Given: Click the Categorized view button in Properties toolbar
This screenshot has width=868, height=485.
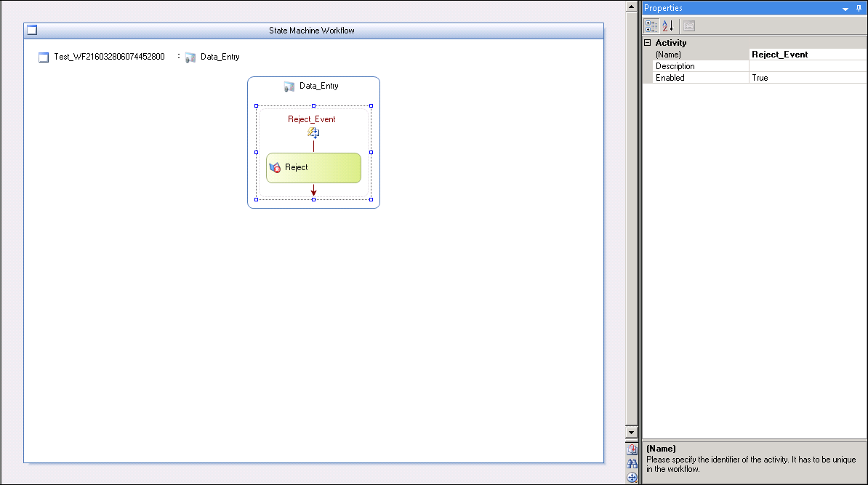Looking at the screenshot, I should pyautogui.click(x=651, y=26).
